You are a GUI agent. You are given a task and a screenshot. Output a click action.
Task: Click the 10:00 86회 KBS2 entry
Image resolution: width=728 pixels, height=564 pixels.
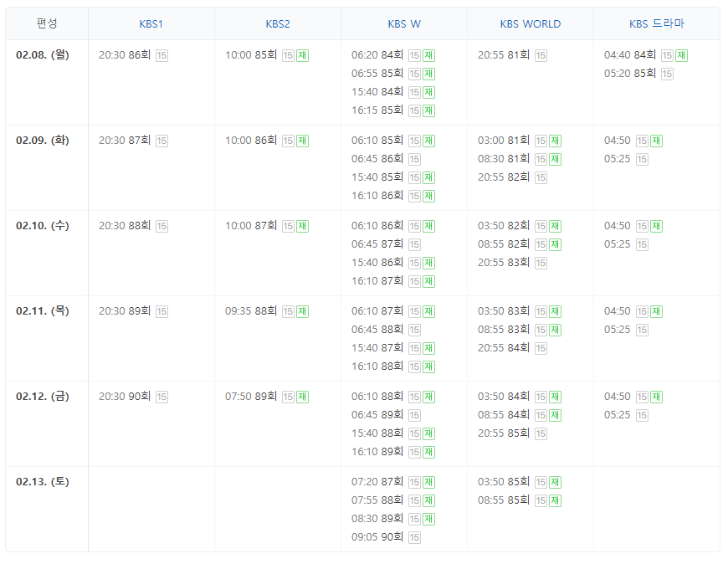pos(251,141)
